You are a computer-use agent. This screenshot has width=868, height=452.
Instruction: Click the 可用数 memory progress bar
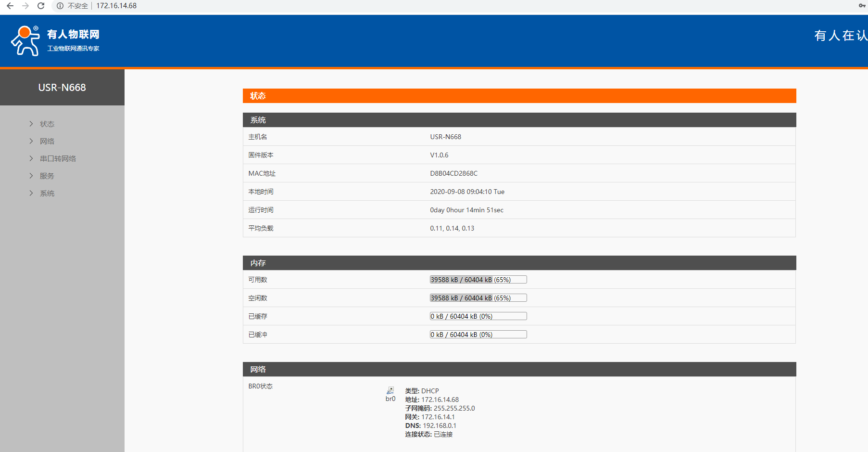478,280
